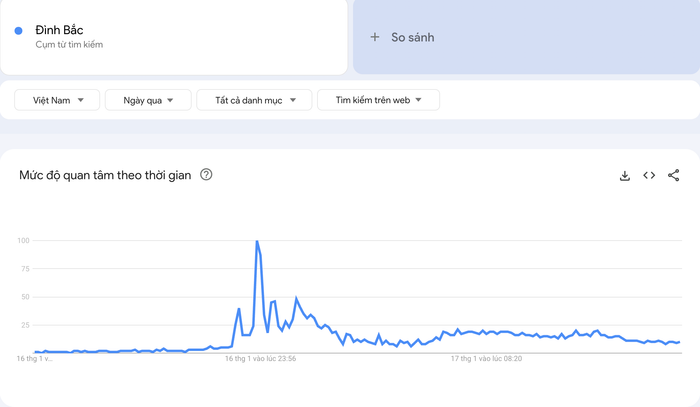Click the 50 label on the y-axis
The image size is (700, 407).
[25, 297]
